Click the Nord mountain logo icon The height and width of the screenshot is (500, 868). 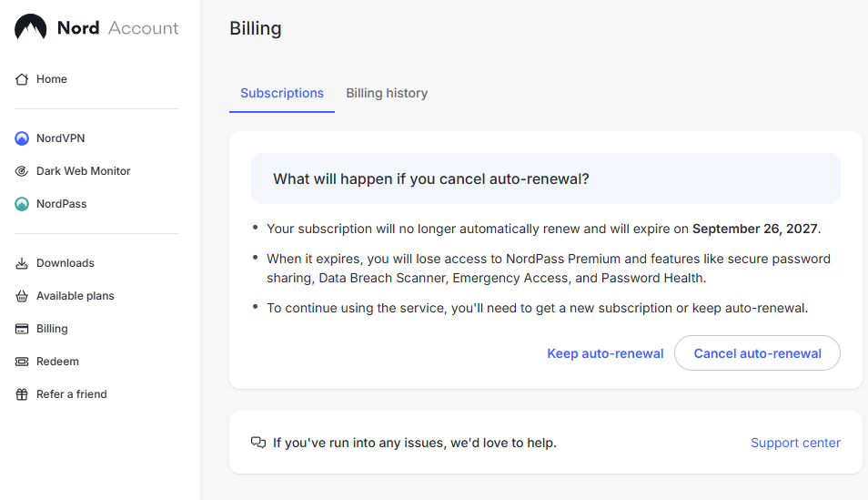(x=30, y=26)
